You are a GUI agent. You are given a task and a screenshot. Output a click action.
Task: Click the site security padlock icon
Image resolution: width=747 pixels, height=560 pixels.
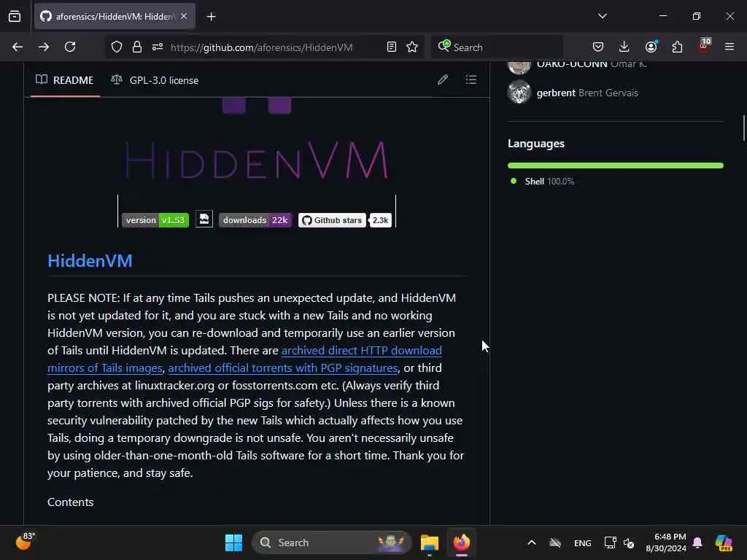(x=137, y=47)
